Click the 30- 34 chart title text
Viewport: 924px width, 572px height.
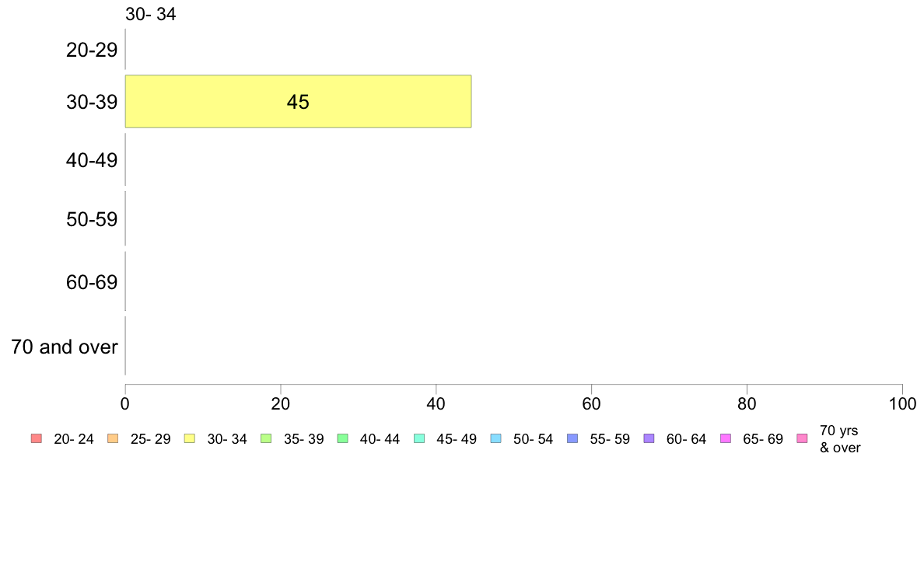(151, 14)
